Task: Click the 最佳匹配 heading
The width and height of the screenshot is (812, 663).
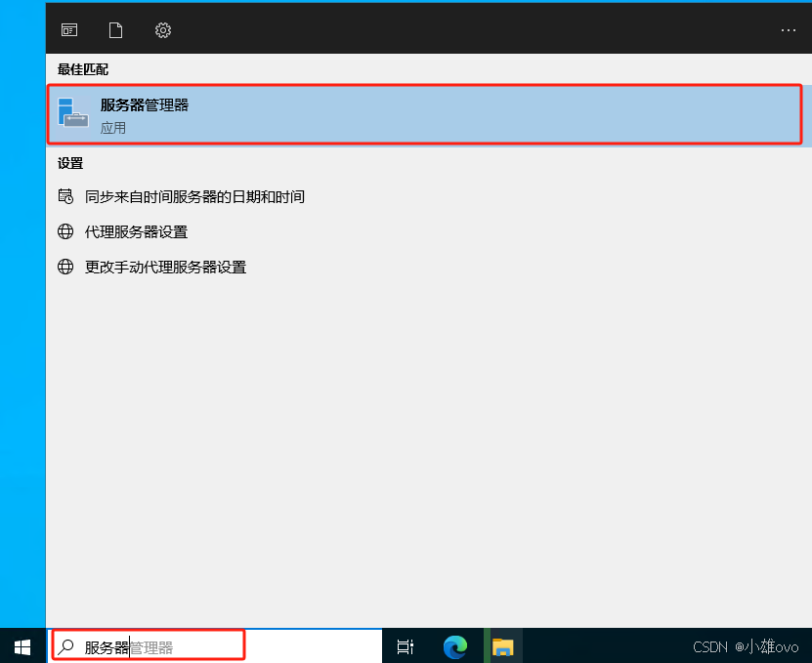Action: pyautogui.click(x=83, y=69)
